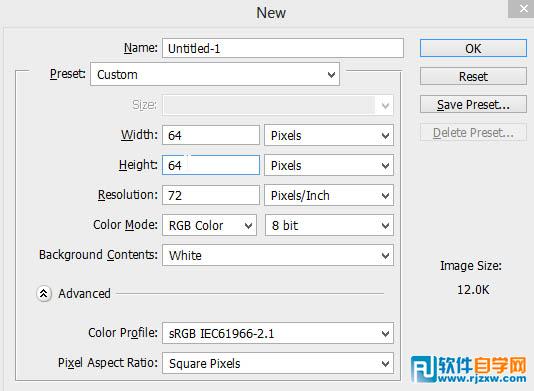Viewport: 534px width, 391px height.
Task: Open the Height units Pixels dropdown
Action: click(x=329, y=166)
